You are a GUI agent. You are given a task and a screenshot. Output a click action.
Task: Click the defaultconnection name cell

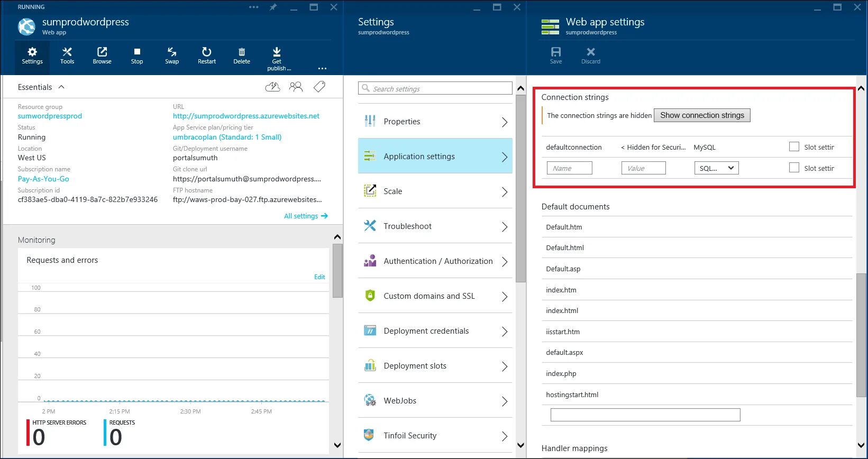pyautogui.click(x=574, y=147)
